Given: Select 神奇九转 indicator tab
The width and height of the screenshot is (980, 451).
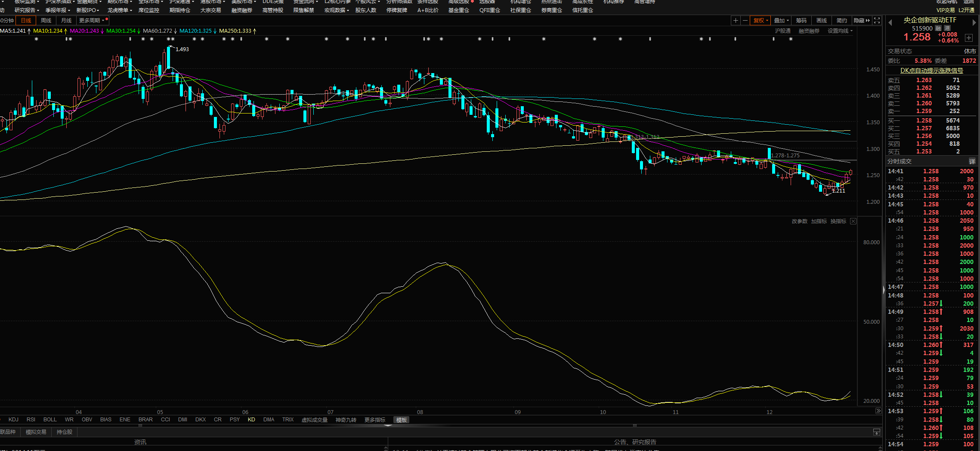Looking at the screenshot, I should 346,420.
